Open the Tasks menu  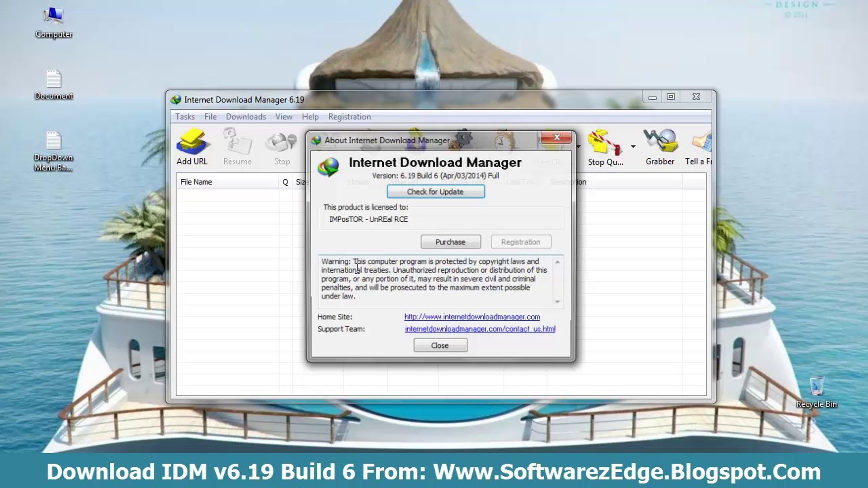[x=185, y=117]
